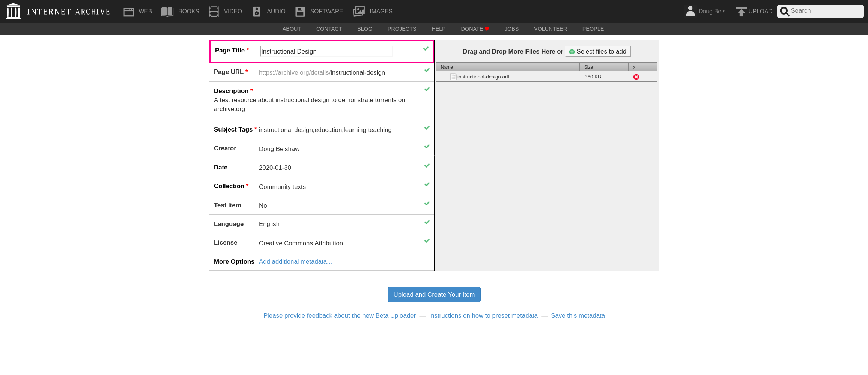The width and height of the screenshot is (868, 375).
Task: Click the Internet Archive building logo
Action: point(14,11)
